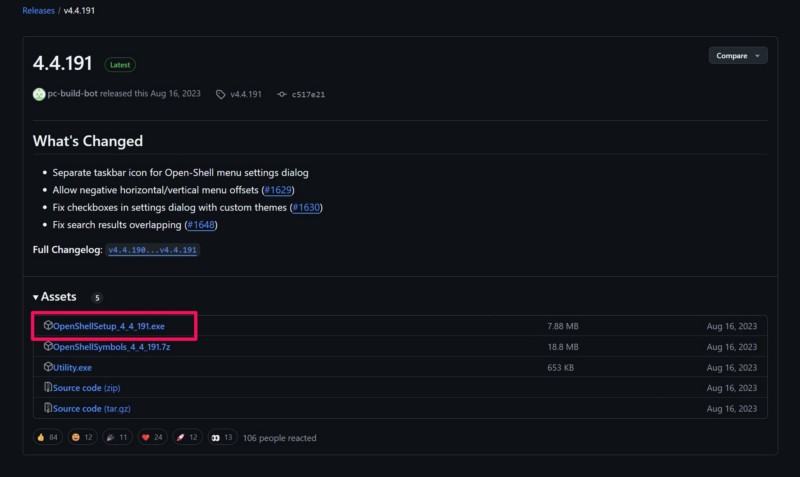Go to Releases breadcrumb link
This screenshot has width=800, height=477.
click(x=39, y=10)
